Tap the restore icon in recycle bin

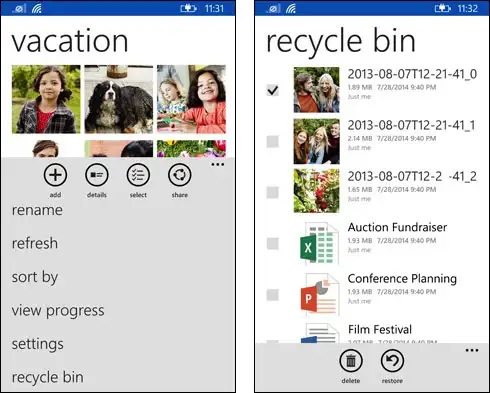click(x=392, y=361)
